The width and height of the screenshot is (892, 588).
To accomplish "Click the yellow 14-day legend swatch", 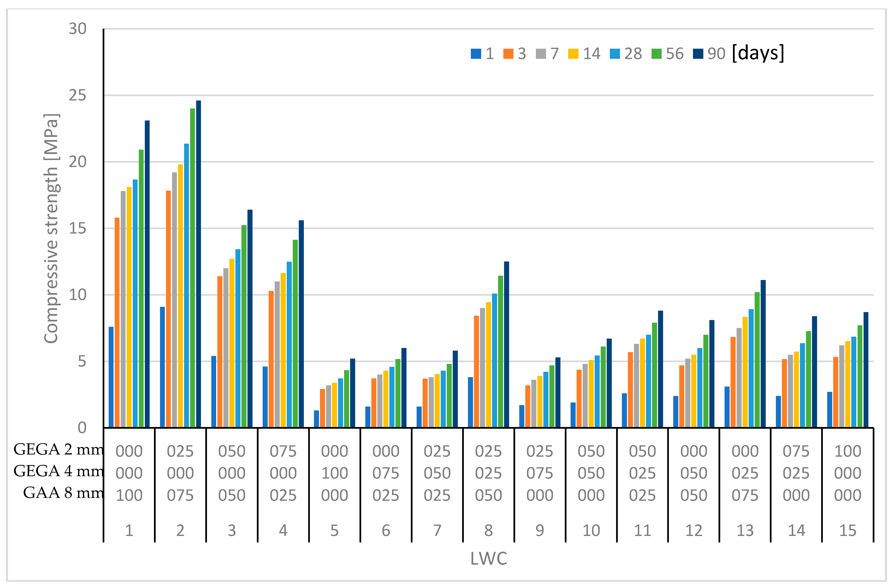I will coord(573,54).
